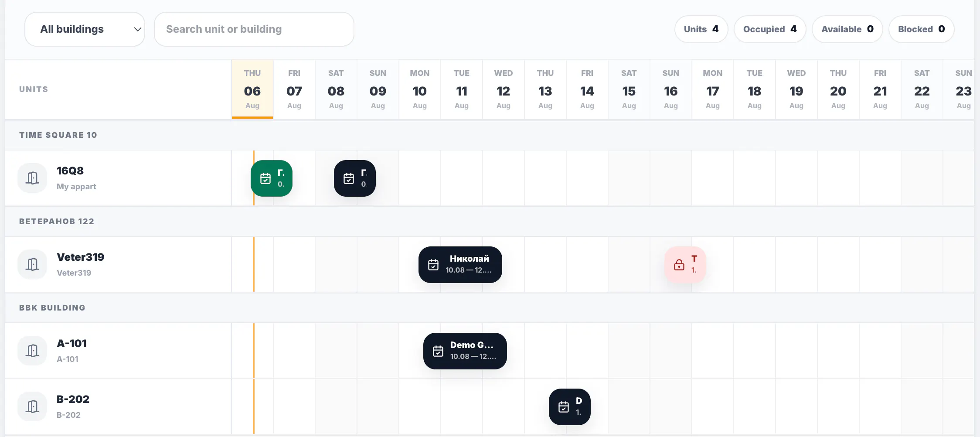Open the Demo G... booking on A-101
The image size is (980, 437).
coord(465,351)
